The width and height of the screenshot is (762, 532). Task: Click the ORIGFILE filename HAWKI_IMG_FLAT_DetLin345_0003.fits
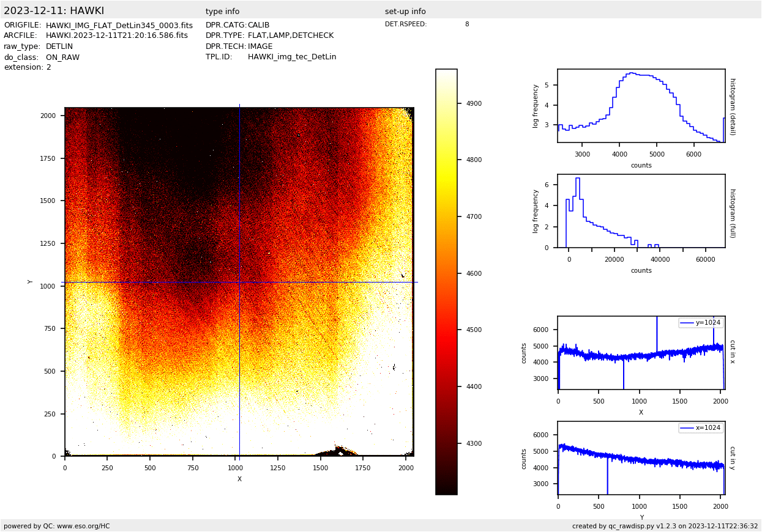tap(119, 26)
